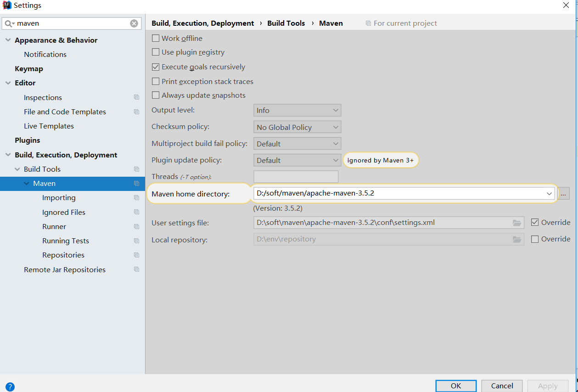Click the project-level icon beside Build Tools
This screenshot has height=392, width=578.
point(136,169)
